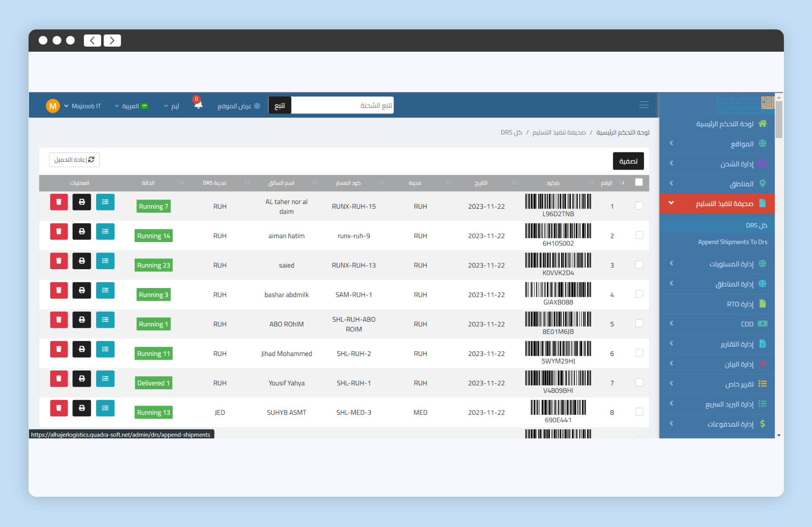Open لوحة التحكم الرئيسية in the sidebar
The height and width of the screenshot is (527, 812).
point(724,124)
